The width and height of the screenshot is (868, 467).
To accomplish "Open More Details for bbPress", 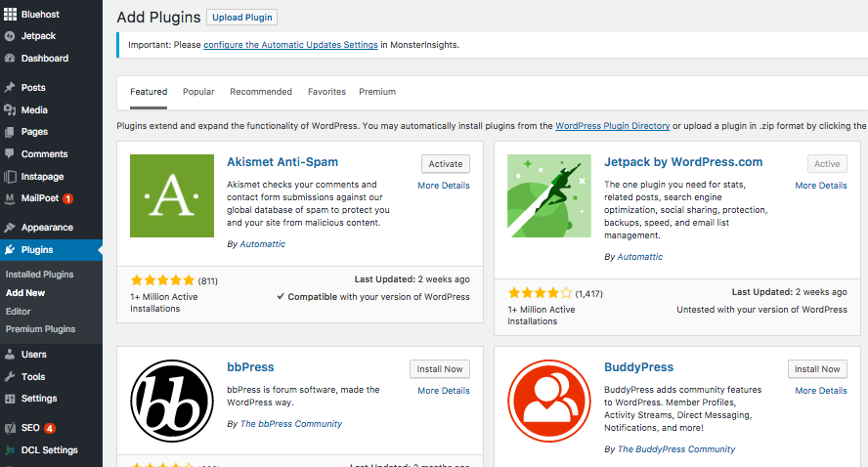I will pos(444,391).
